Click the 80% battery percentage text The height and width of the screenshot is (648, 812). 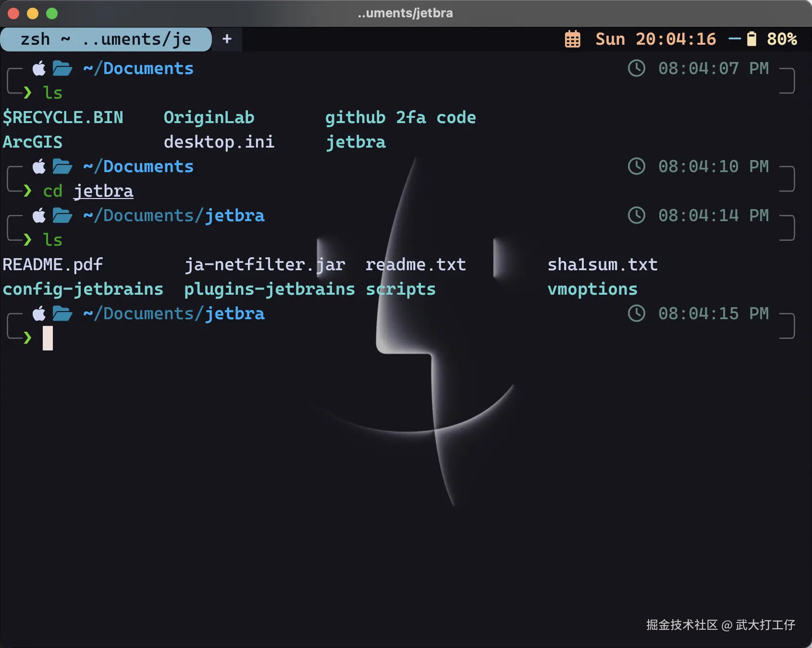(782, 39)
